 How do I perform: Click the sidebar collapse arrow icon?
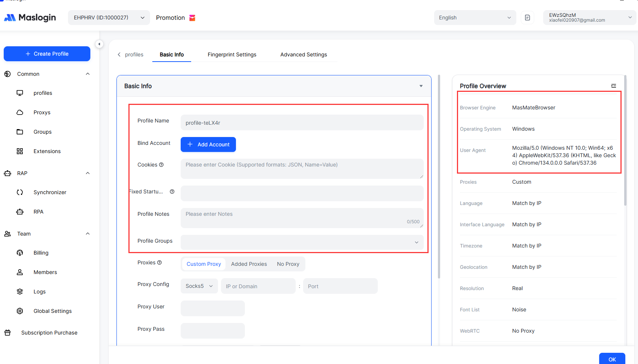[99, 44]
